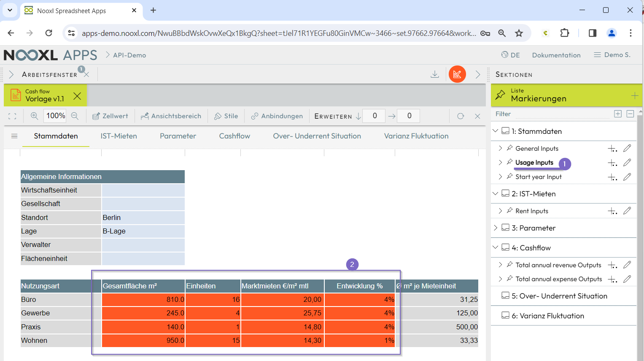Zoom in with the plus magnifier icon

(35, 116)
